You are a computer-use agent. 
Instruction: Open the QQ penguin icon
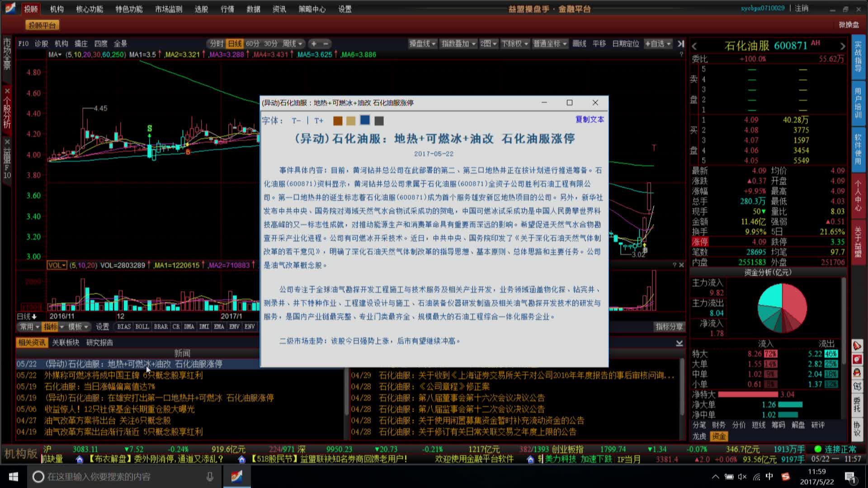click(x=857, y=373)
